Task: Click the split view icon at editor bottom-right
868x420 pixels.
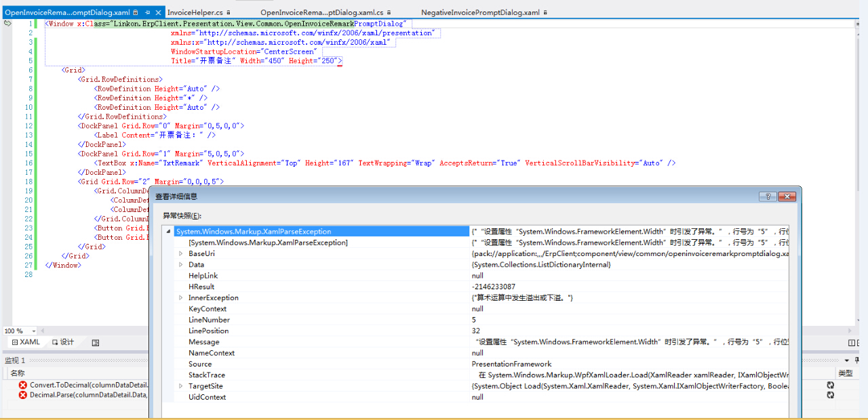Action: tap(852, 343)
